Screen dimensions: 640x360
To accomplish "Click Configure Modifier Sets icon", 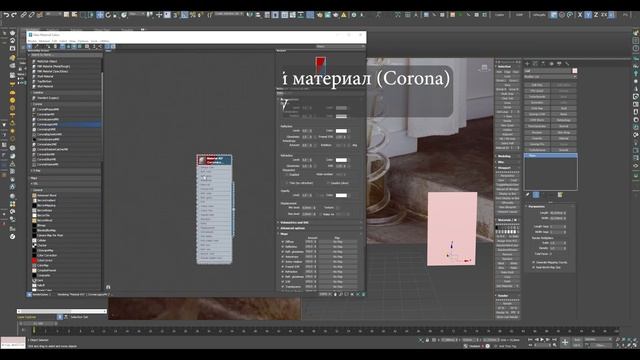I will click(x=560, y=195).
